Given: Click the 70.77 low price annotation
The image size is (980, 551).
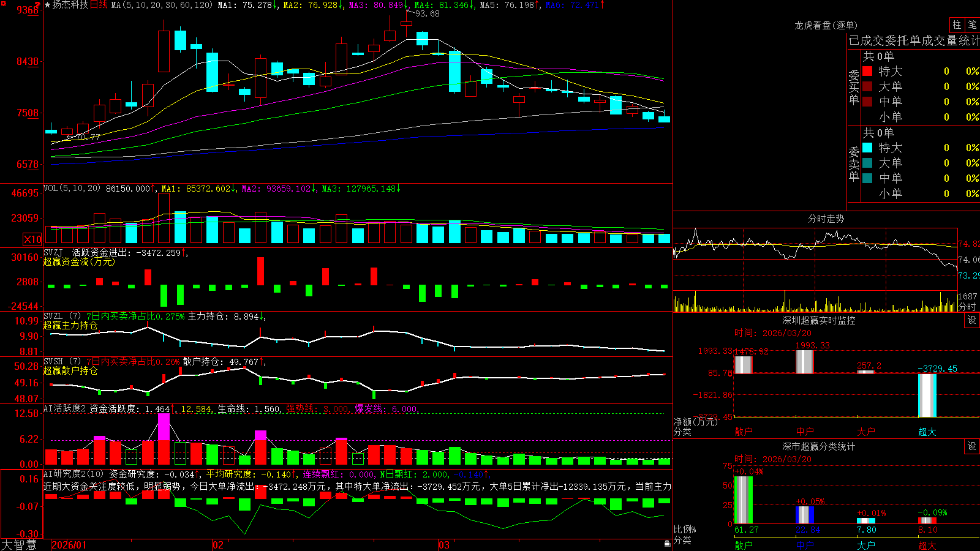Looking at the screenshot, I should click(x=88, y=137).
